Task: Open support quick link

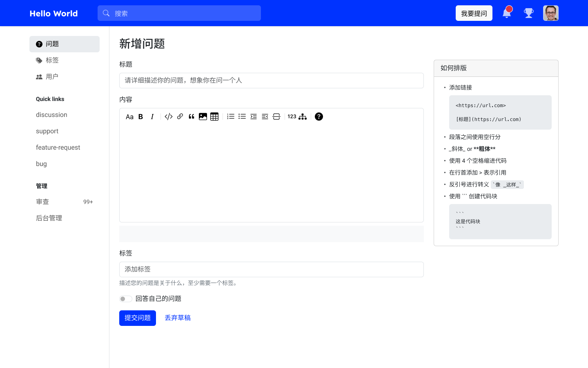Action: click(65, 131)
